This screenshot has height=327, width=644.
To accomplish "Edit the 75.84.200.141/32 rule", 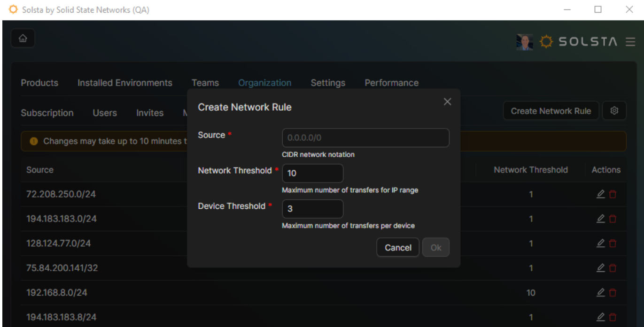I will point(600,268).
